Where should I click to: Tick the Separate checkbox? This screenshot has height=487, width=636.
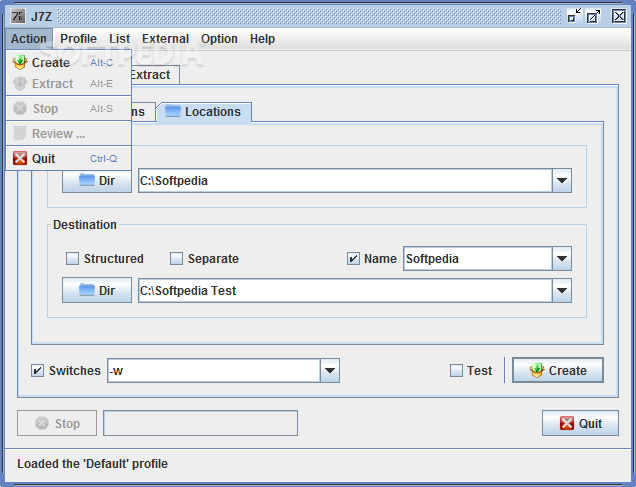click(x=176, y=259)
